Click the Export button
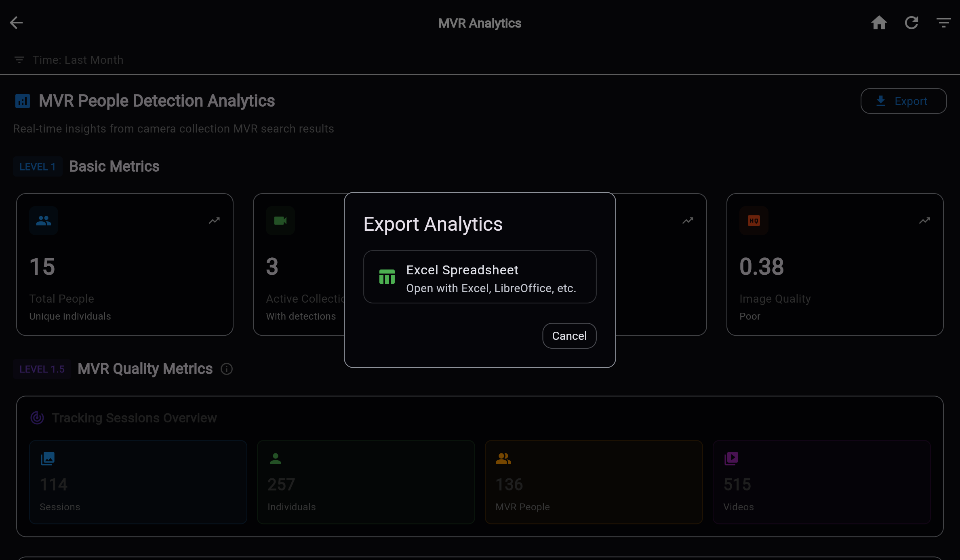Screen dimensions: 960x560 [x=903, y=101]
